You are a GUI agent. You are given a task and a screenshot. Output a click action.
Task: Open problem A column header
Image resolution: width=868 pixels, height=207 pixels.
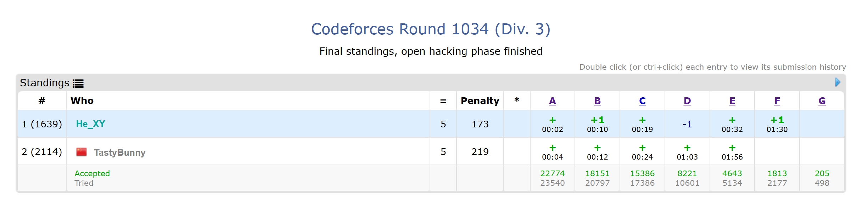(552, 101)
